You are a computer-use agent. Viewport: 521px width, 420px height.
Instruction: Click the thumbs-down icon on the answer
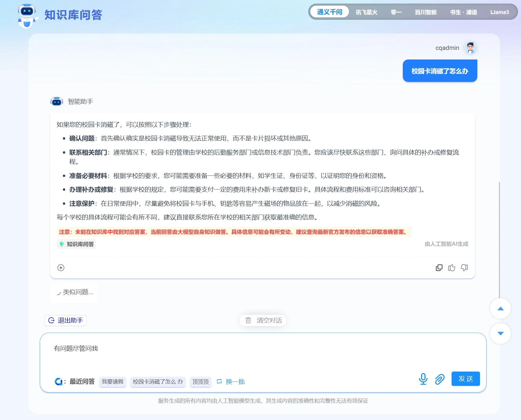464,268
